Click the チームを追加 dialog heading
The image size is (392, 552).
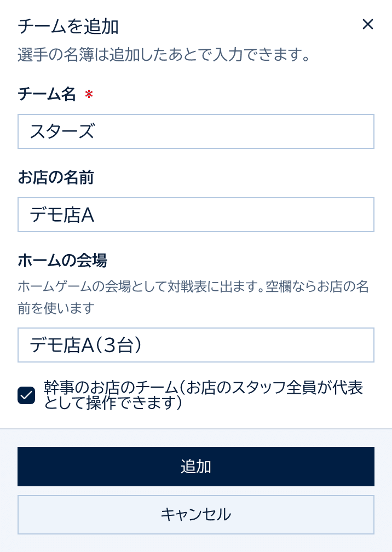coord(68,27)
